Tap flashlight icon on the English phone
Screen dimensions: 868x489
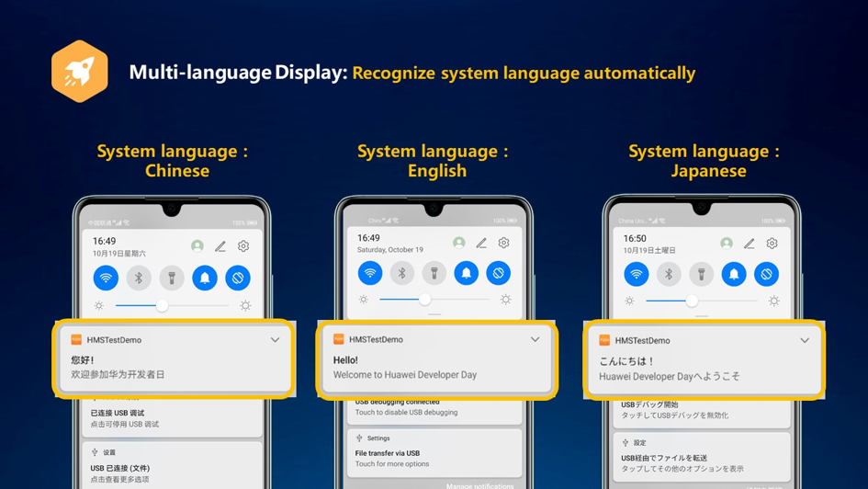point(434,273)
